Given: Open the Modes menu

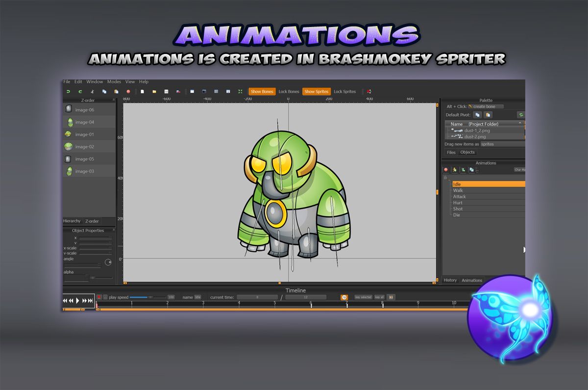Looking at the screenshot, I should click(x=114, y=82).
